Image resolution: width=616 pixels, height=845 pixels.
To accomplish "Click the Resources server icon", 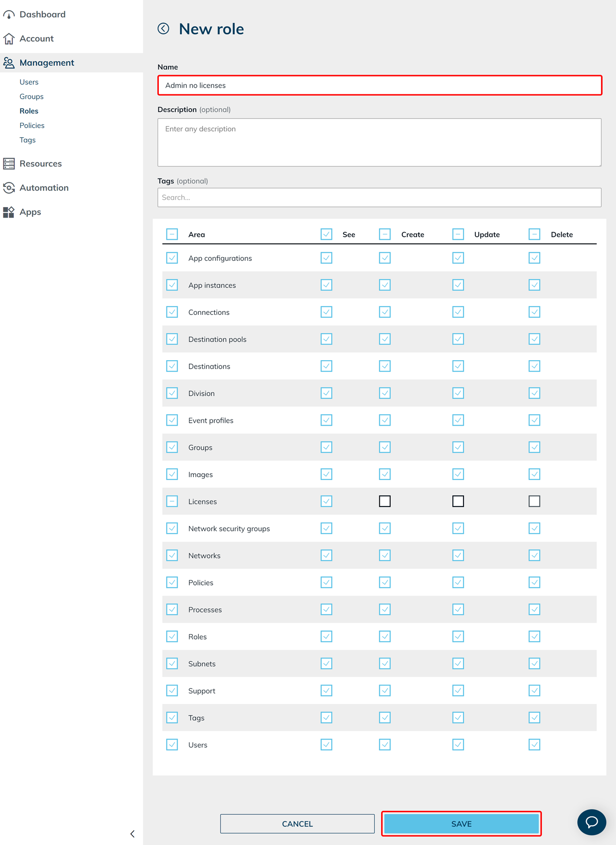I will tap(9, 164).
